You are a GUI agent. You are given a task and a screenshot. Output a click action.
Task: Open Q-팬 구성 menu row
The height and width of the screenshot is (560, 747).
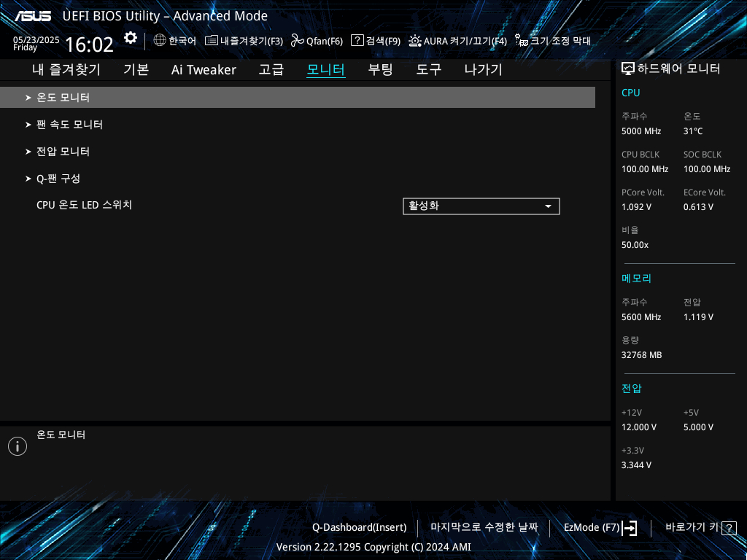[298, 179]
